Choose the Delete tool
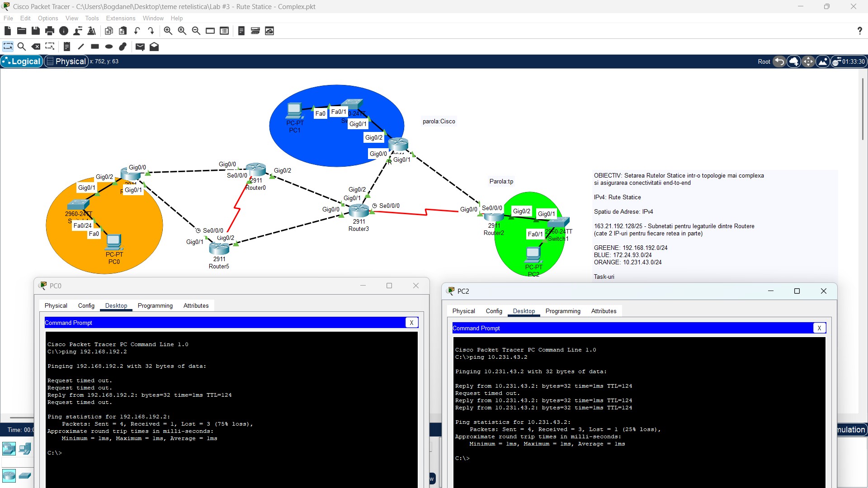The height and width of the screenshot is (488, 868). pos(36,47)
